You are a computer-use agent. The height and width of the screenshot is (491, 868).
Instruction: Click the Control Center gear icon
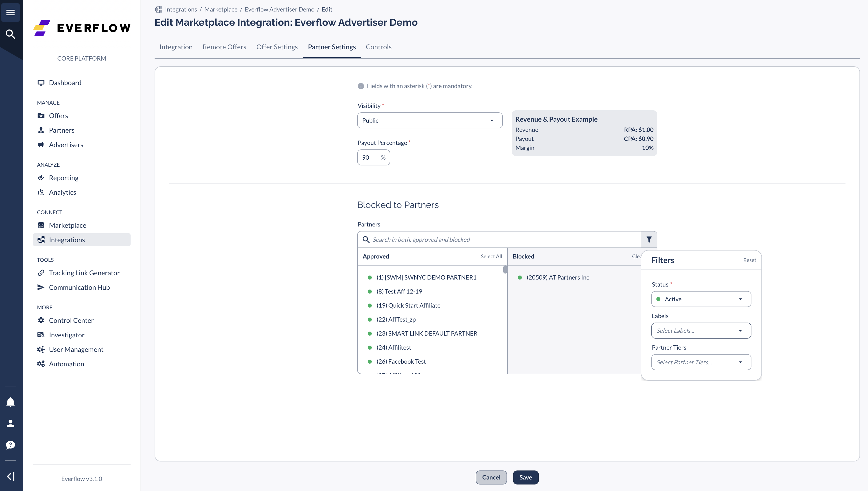41,320
